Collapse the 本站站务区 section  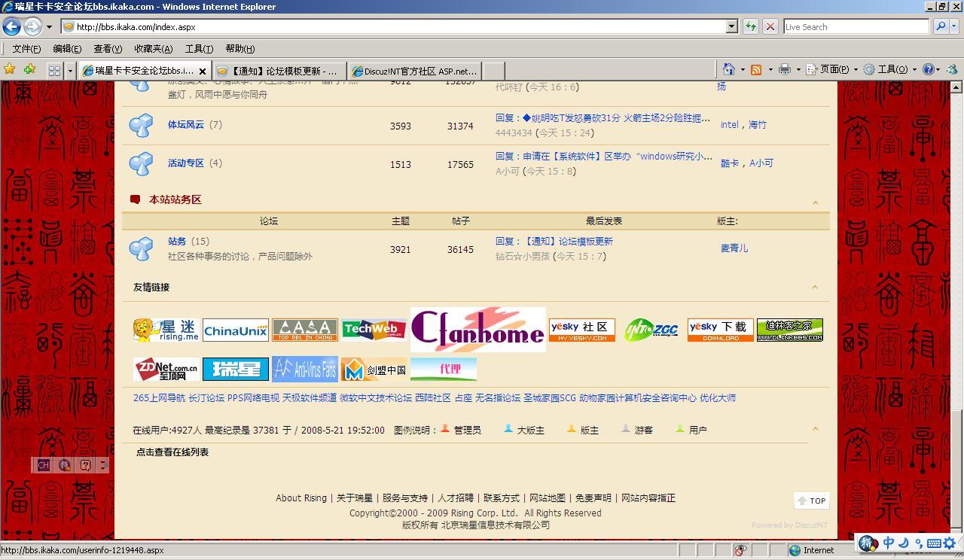[815, 202]
